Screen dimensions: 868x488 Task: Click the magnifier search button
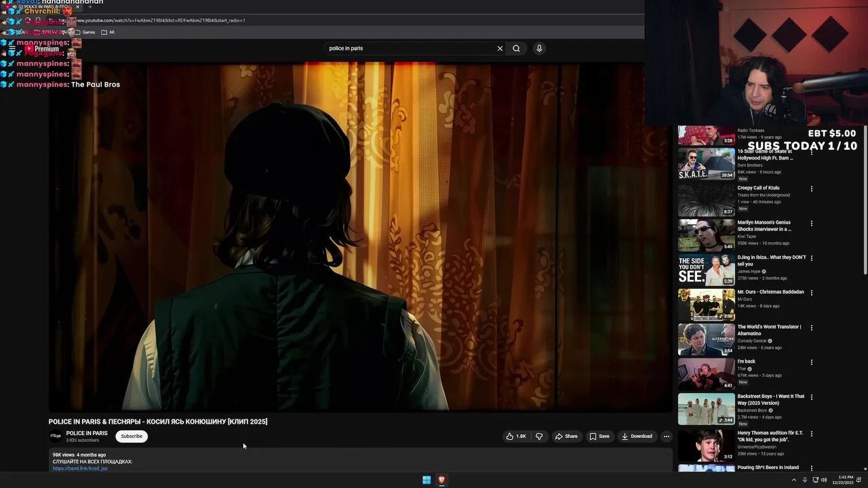tap(516, 48)
